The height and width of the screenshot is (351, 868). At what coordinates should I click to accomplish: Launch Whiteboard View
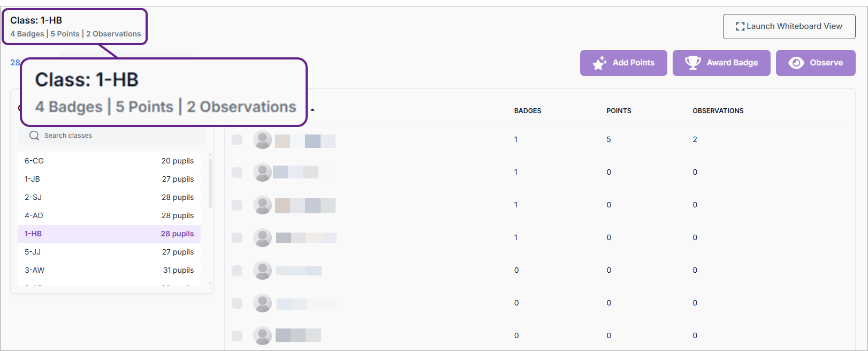(x=789, y=26)
